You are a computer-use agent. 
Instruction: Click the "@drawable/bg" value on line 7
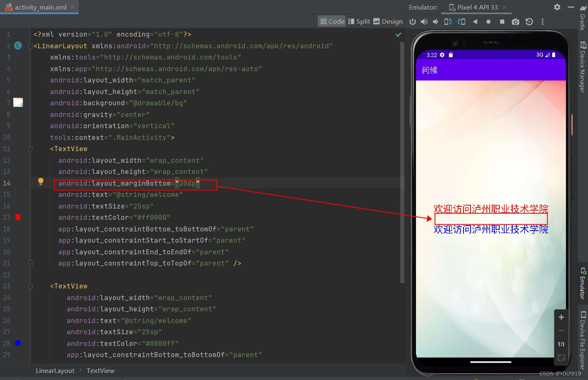158,103
